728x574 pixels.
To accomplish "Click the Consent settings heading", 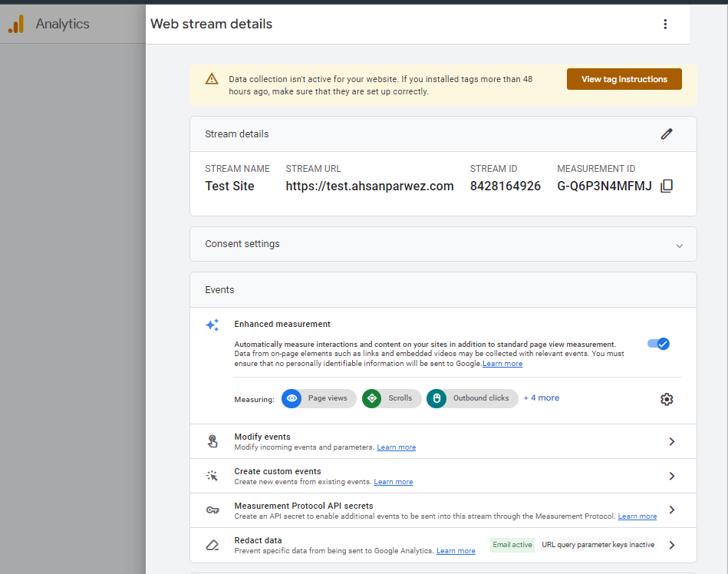I will pyautogui.click(x=242, y=244).
